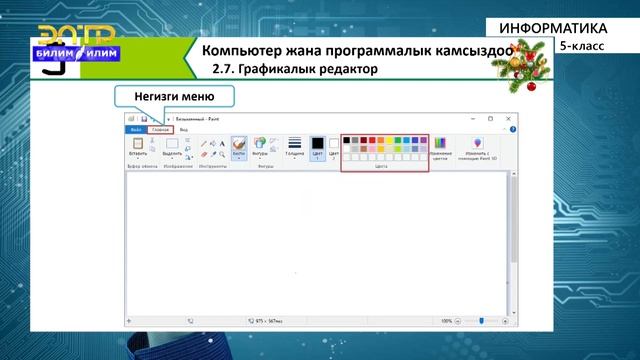Maximize the Paint window
The image size is (640, 360).
click(491, 119)
